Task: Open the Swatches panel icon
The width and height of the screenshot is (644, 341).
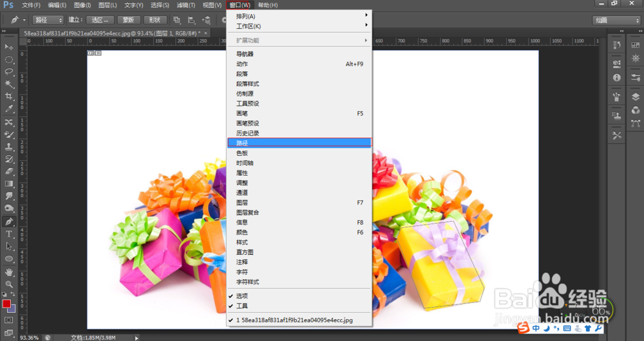Action: (636, 45)
